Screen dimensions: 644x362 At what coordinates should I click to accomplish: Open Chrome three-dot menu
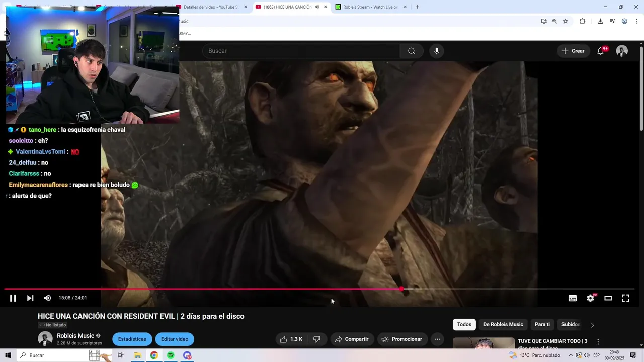point(637,21)
